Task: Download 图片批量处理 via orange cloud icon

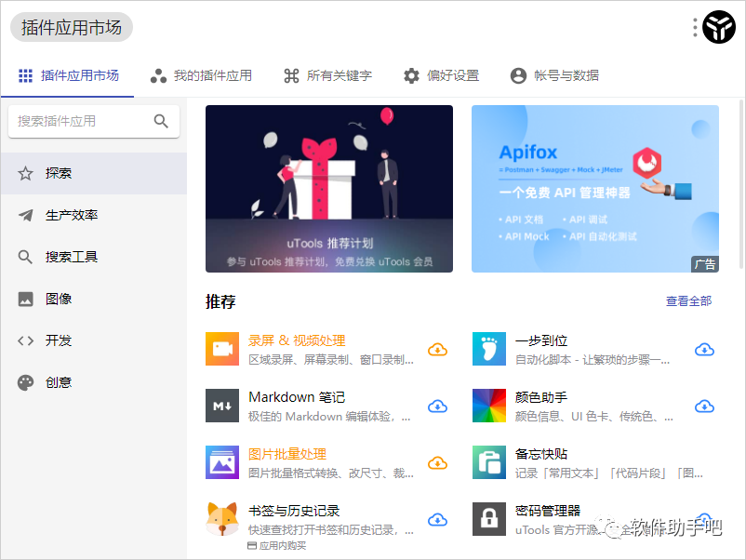Action: 437,463
